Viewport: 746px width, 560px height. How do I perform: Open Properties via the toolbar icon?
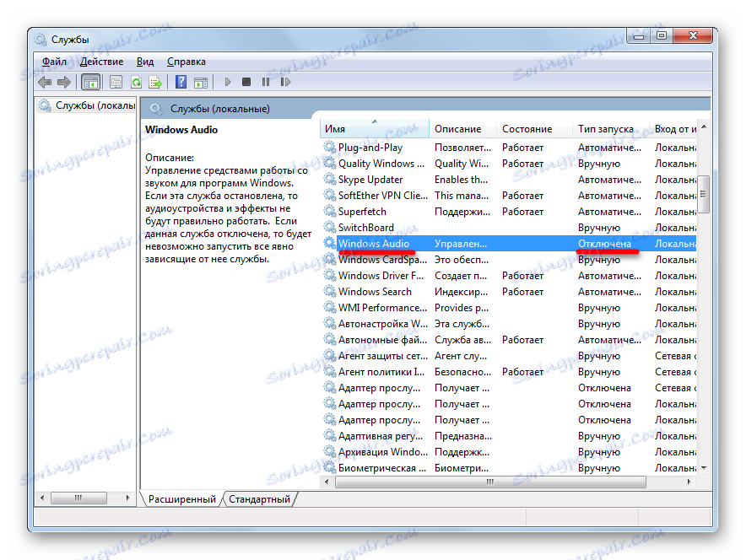[114, 82]
